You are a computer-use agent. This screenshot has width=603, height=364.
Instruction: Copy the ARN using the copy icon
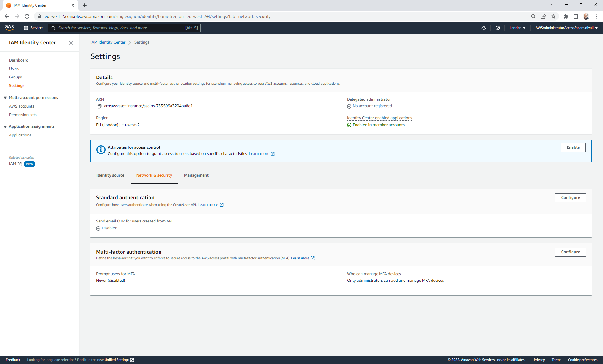(x=100, y=106)
